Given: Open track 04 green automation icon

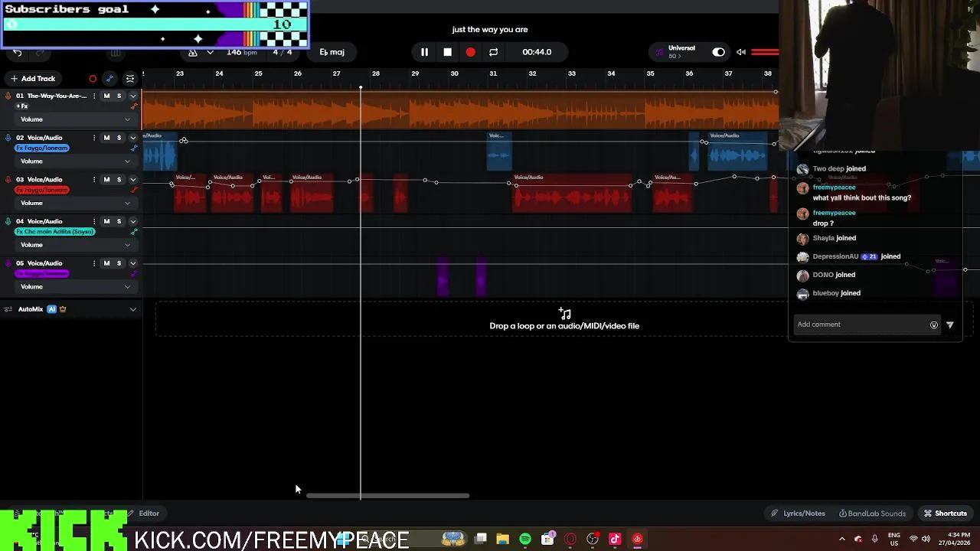Looking at the screenshot, I should [134, 232].
